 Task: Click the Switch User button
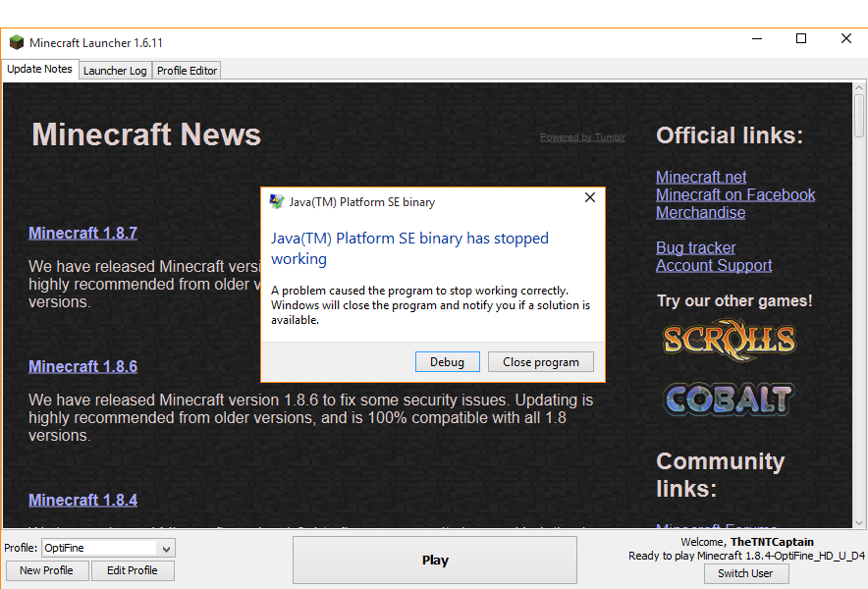[745, 573]
